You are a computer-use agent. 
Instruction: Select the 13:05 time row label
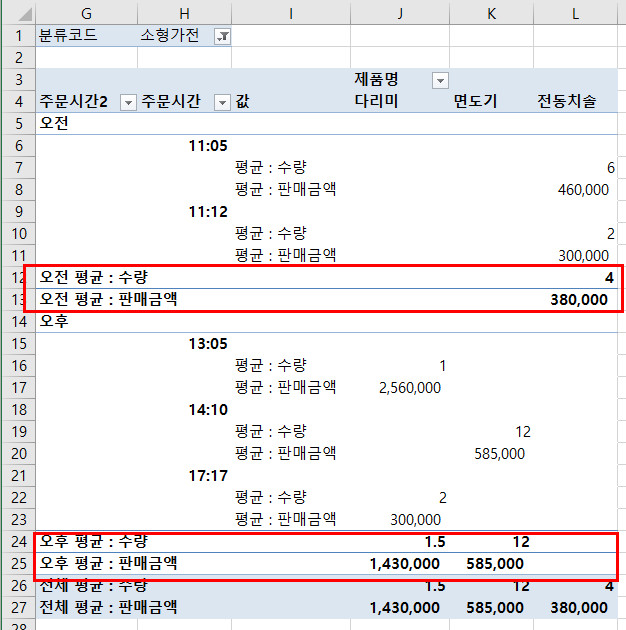tap(208, 343)
